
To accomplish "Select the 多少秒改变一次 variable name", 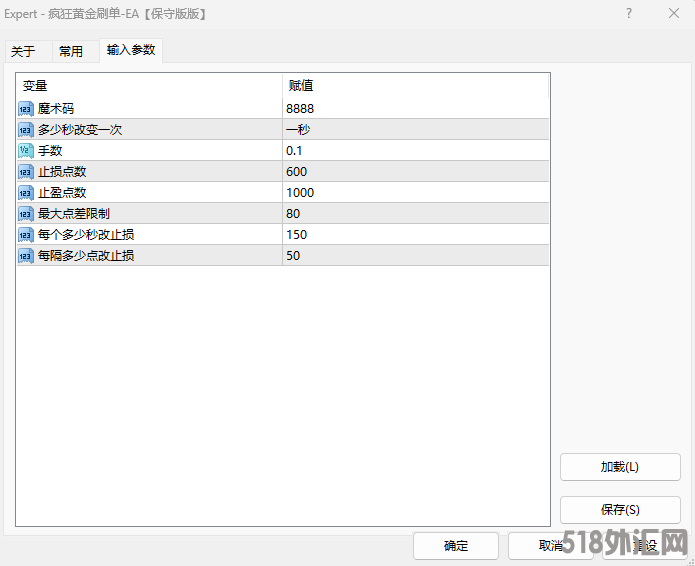I will pyautogui.click(x=80, y=130).
